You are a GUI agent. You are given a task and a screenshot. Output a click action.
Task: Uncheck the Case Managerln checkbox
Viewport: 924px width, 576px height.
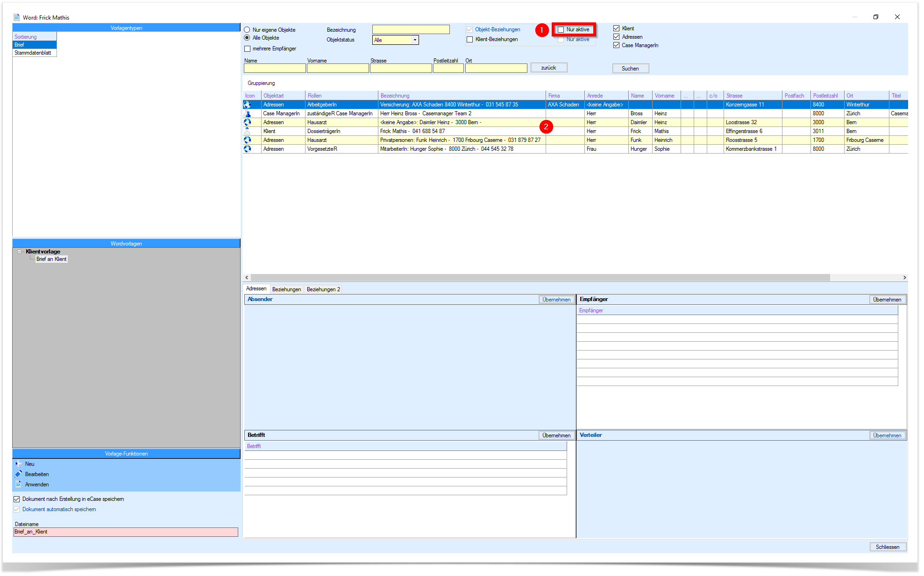(616, 45)
